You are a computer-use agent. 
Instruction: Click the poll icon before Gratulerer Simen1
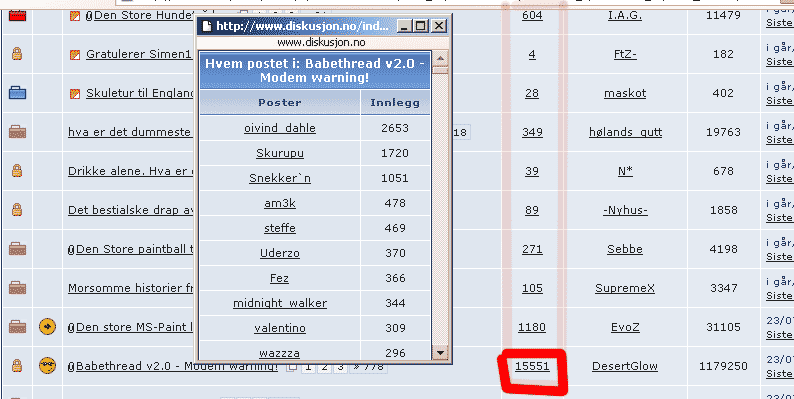75,54
